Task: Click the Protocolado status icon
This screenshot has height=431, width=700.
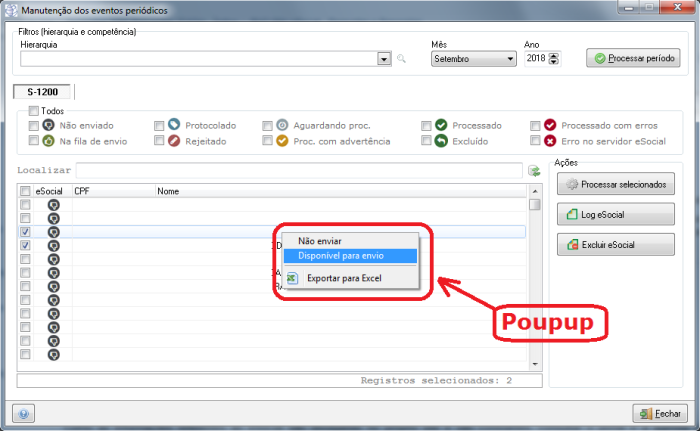Action: 174,126
